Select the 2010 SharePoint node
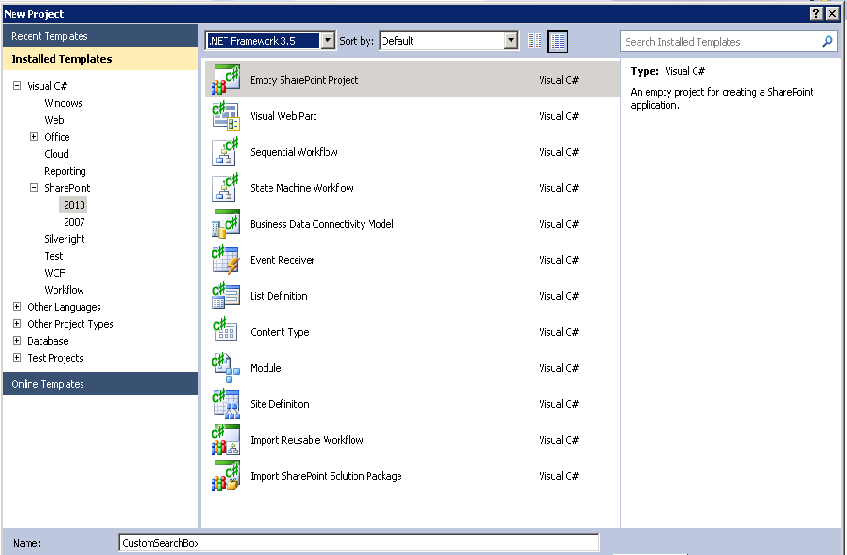847x555 pixels. coord(74,205)
